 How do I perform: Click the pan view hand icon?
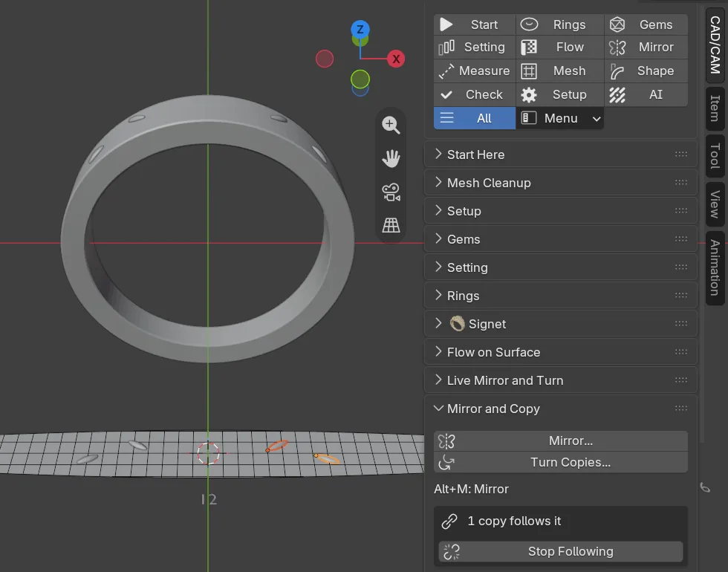click(x=391, y=158)
